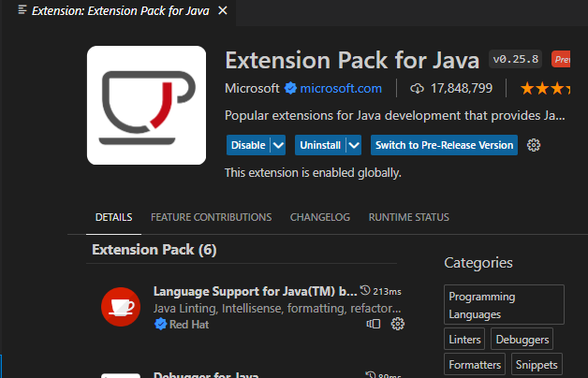
Task: Click the v0.25.8 version badge
Action: point(516,59)
